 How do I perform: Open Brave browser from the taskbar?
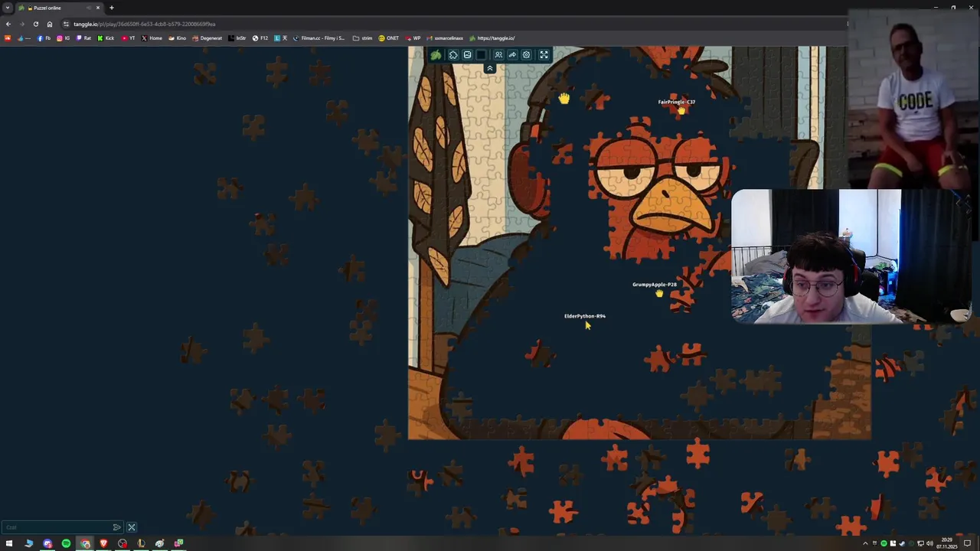pyautogui.click(x=103, y=543)
